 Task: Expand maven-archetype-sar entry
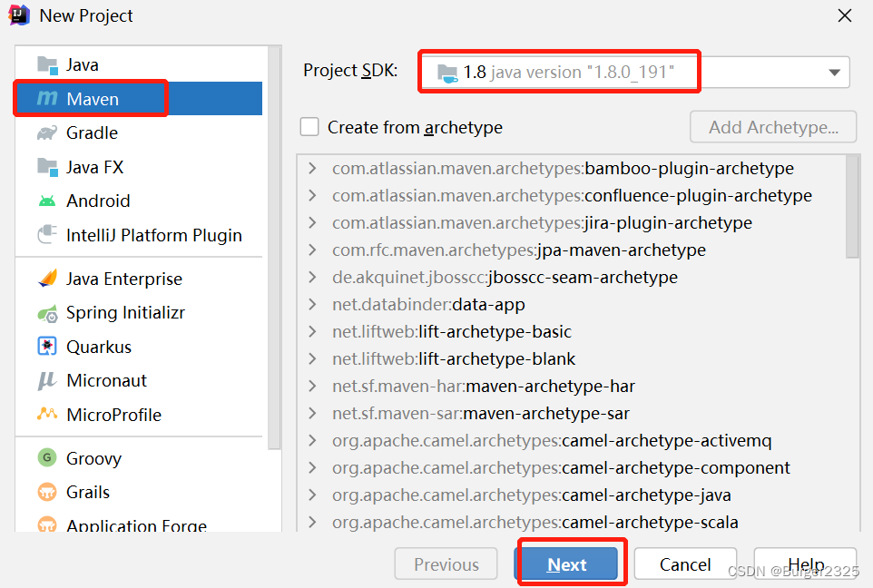312,414
